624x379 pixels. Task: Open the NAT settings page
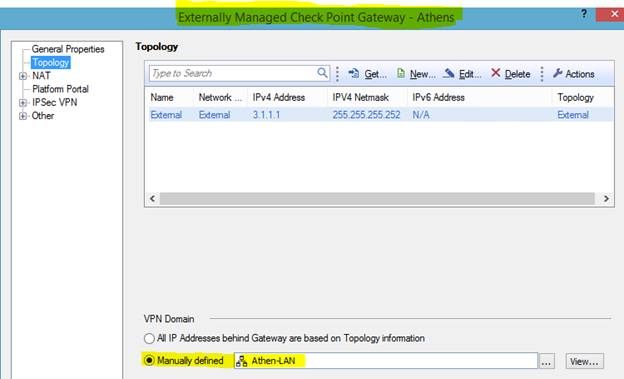pos(41,76)
